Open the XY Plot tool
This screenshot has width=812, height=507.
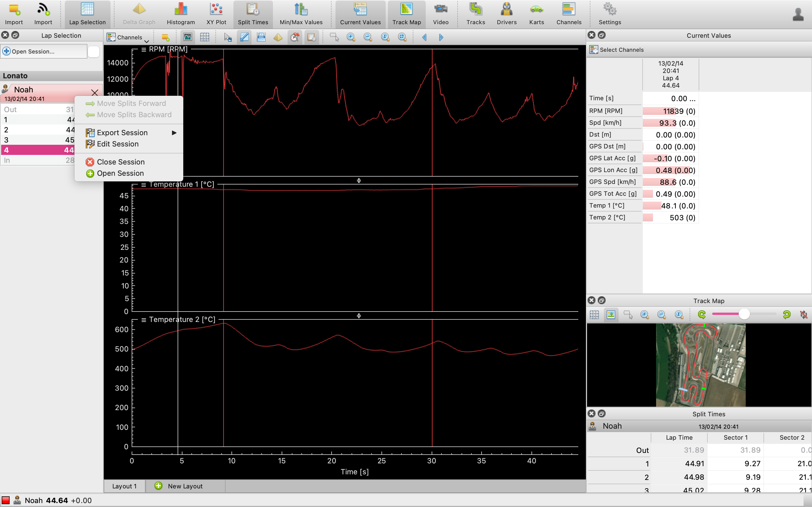(216, 14)
